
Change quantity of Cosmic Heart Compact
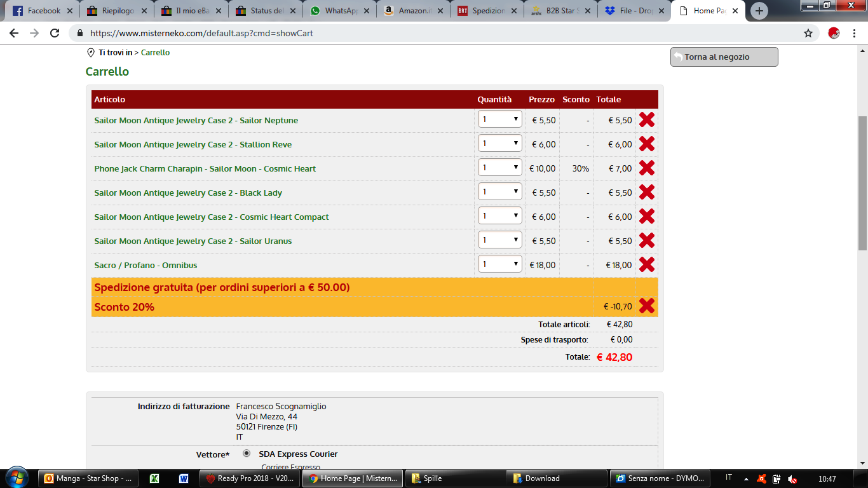(500, 216)
